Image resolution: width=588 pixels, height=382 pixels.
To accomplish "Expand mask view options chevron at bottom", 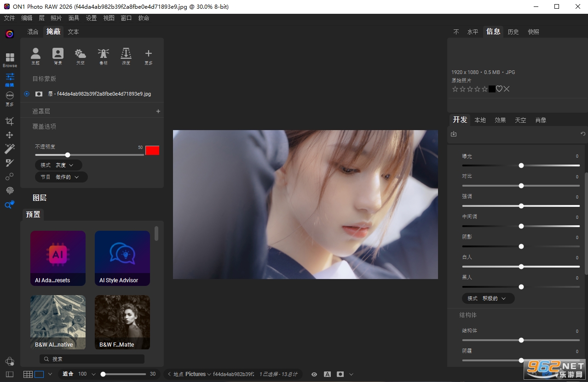I will 352,374.
